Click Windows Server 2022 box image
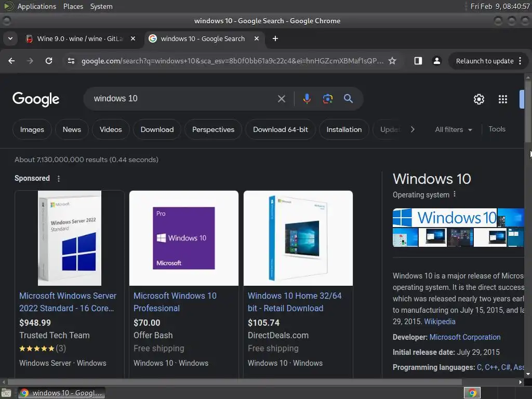 pos(70,238)
